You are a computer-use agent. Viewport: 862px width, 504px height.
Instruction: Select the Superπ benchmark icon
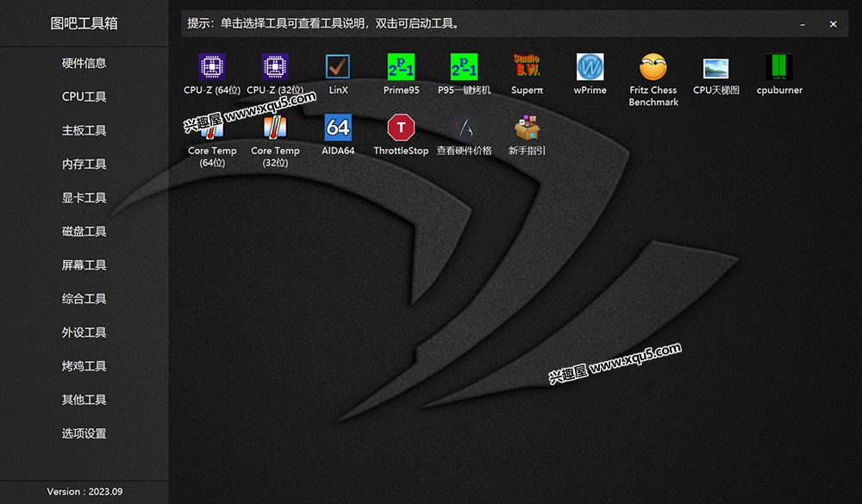pyautogui.click(x=527, y=67)
